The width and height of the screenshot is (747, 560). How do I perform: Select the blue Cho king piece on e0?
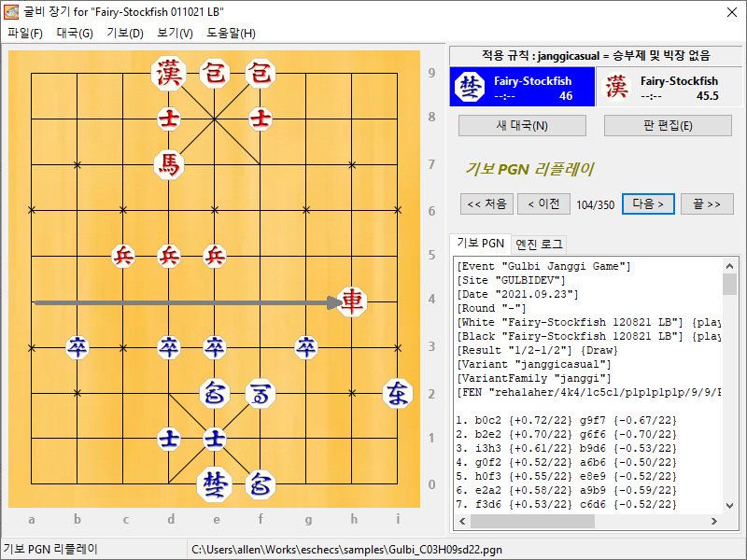click(216, 483)
